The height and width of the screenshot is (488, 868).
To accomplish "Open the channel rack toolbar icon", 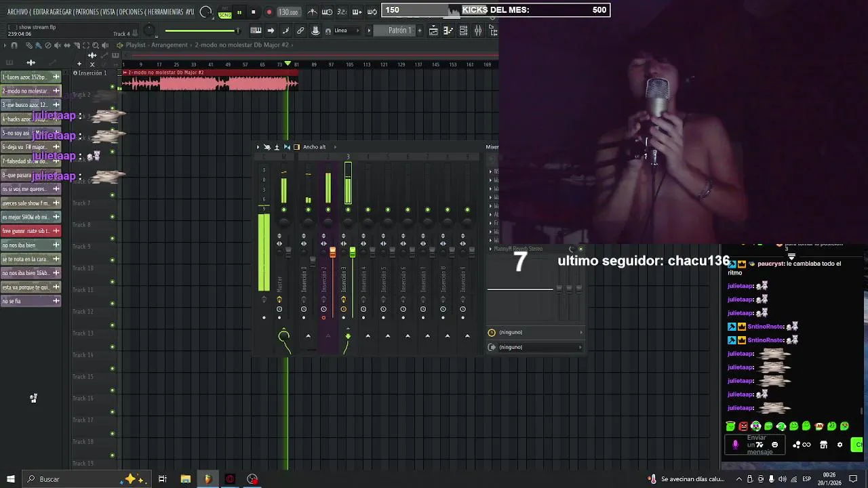I will pos(463,30).
